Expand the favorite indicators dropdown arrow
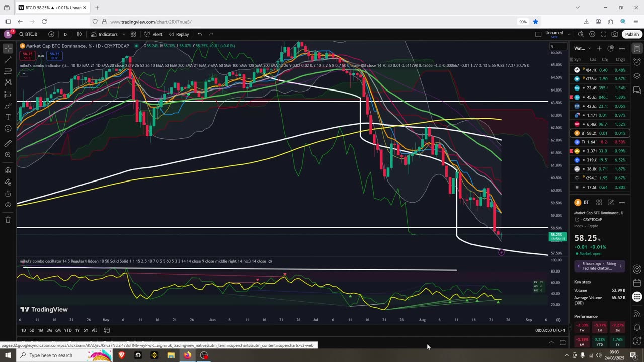644x362 pixels. coord(124,34)
